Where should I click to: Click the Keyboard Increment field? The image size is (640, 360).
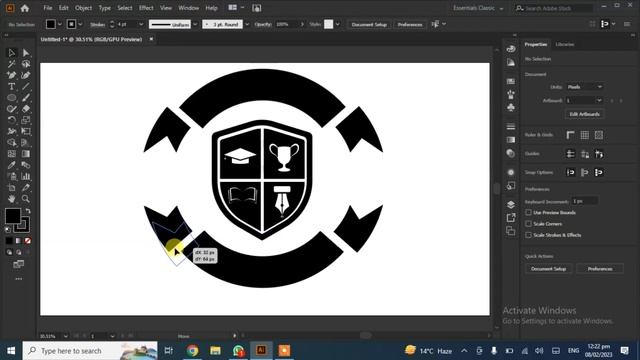tap(584, 201)
